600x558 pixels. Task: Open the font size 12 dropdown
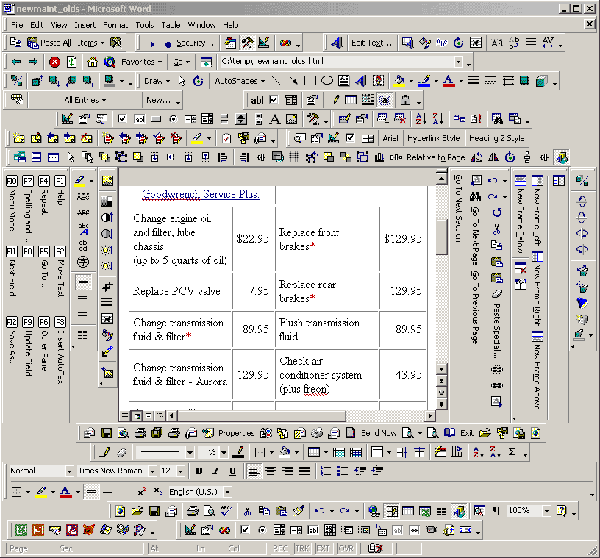pyautogui.click(x=181, y=471)
